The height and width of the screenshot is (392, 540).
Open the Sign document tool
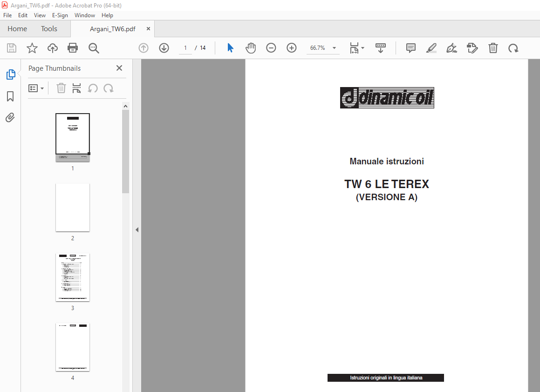click(x=451, y=48)
